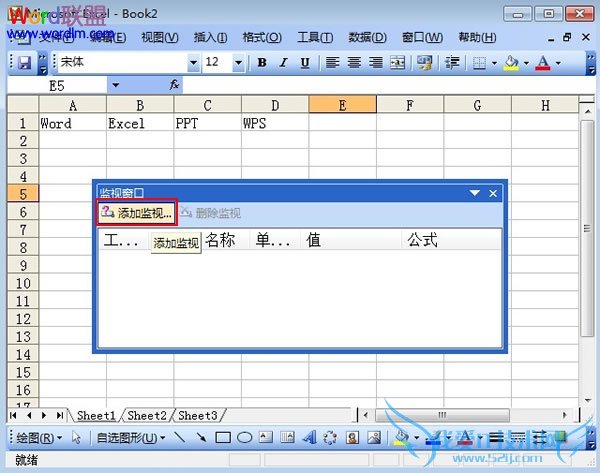Select the Oval drawing tool
600x473 pixels.
tap(245, 437)
